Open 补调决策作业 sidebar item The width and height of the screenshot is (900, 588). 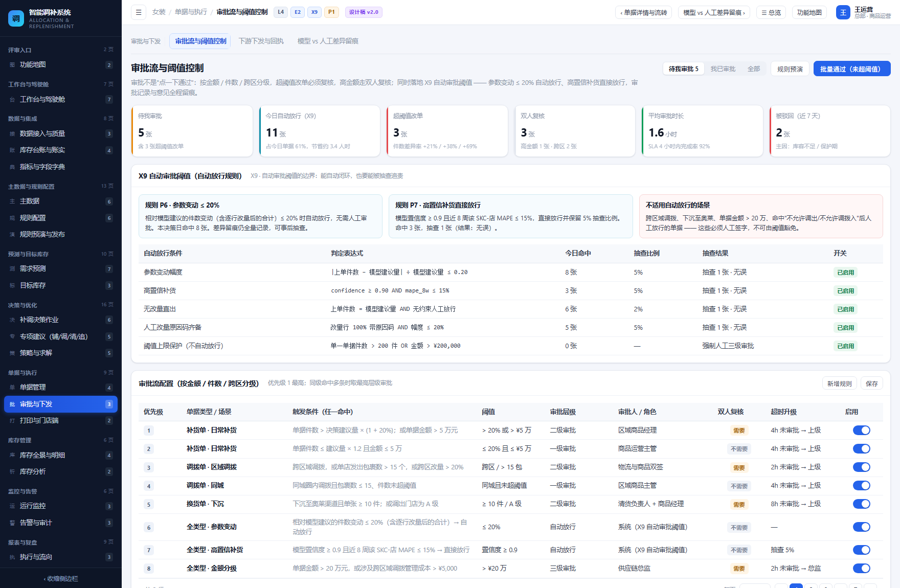[x=61, y=320]
